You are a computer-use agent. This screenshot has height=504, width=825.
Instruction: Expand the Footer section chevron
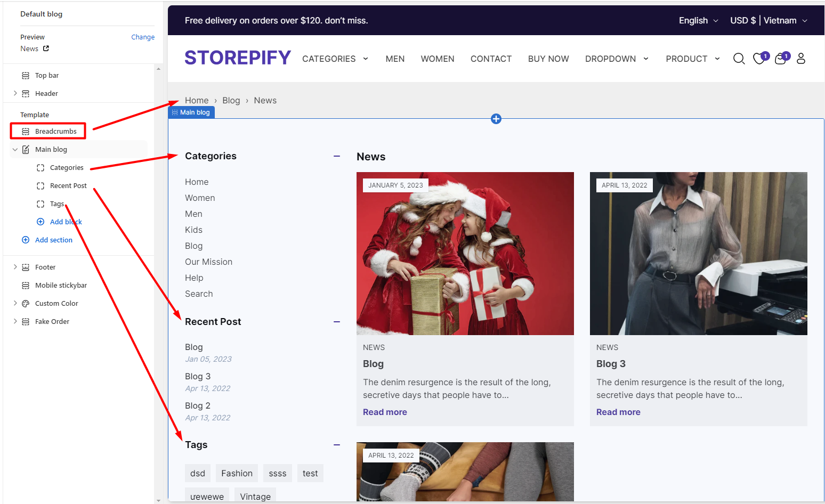click(x=15, y=267)
